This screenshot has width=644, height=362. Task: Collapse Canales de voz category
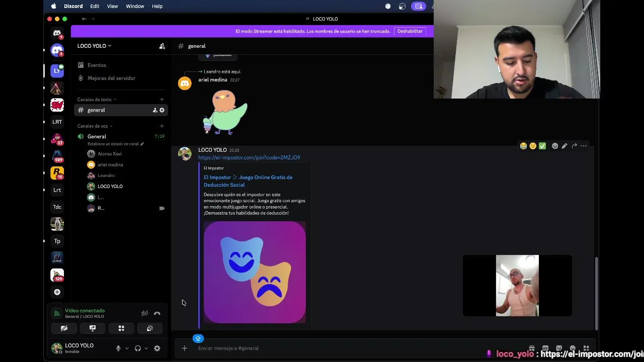click(95, 126)
